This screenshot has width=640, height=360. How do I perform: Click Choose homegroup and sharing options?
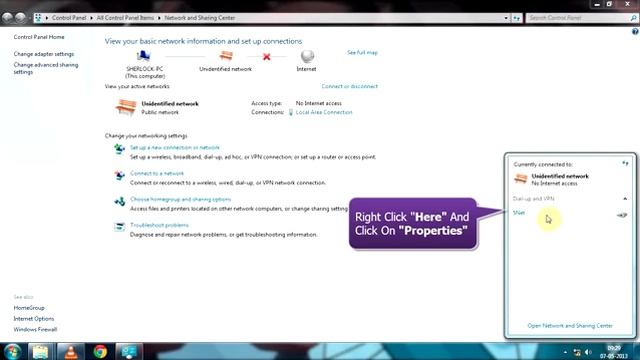pyautogui.click(x=180, y=199)
